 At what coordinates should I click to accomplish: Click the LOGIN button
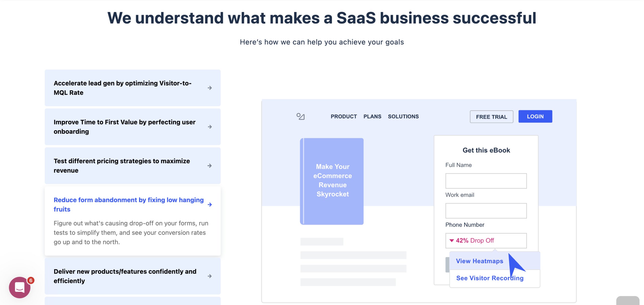[x=535, y=116]
